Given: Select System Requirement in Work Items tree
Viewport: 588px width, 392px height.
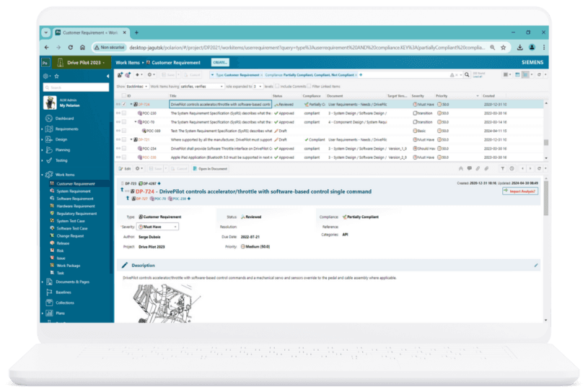Looking at the screenshot, I should (x=74, y=191).
